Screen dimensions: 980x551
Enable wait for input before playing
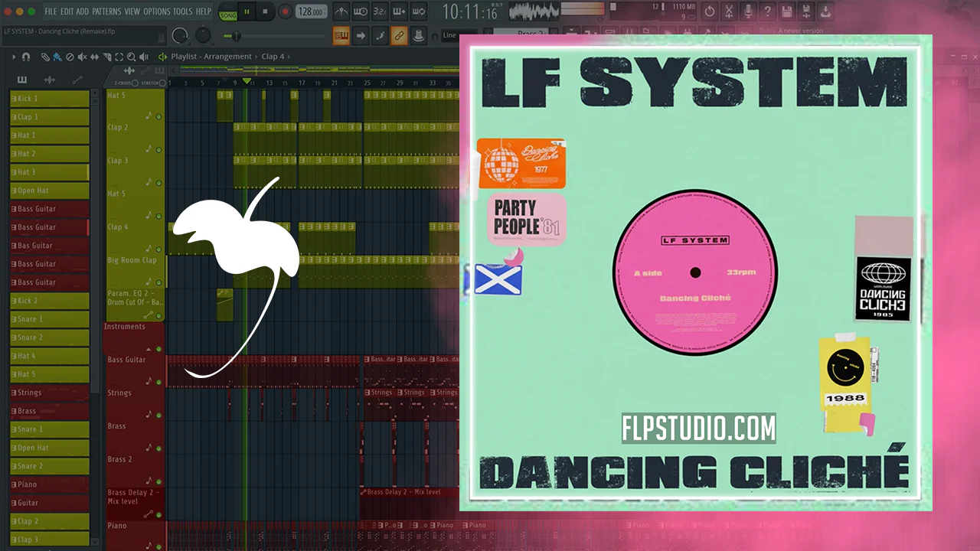361,11
